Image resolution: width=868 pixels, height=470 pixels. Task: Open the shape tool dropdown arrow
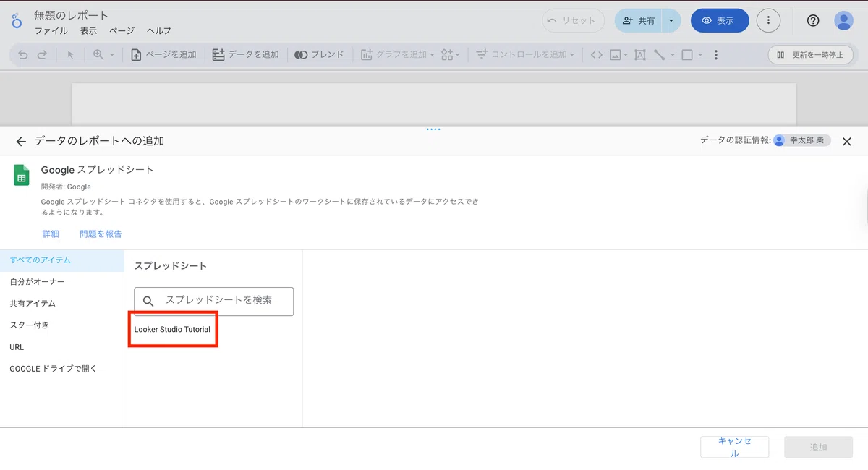coord(700,55)
